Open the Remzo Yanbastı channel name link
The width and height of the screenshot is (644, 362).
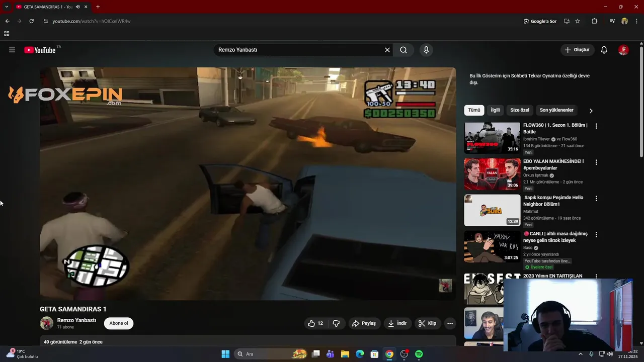[x=76, y=320]
